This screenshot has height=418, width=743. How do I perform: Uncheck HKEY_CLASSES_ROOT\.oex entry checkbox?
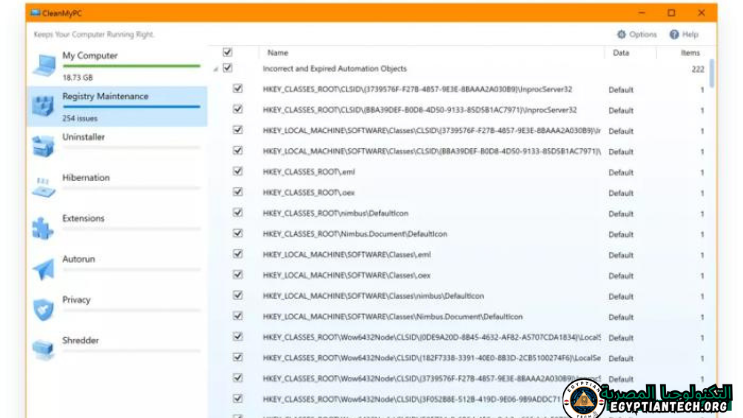coord(238,192)
